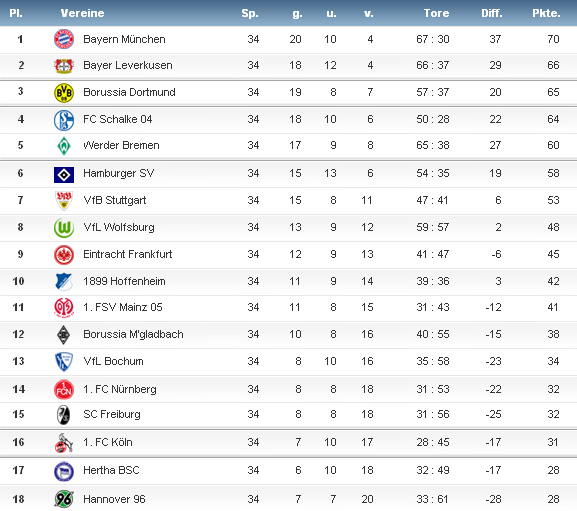
Task: Click the 1. FC Köln goat logo
Action: 64,443
